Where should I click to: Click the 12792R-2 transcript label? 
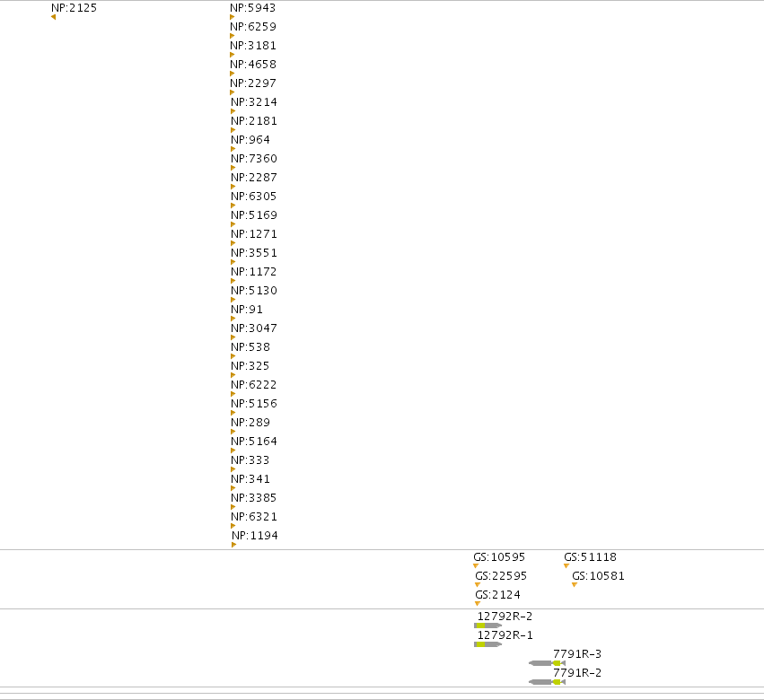505,617
